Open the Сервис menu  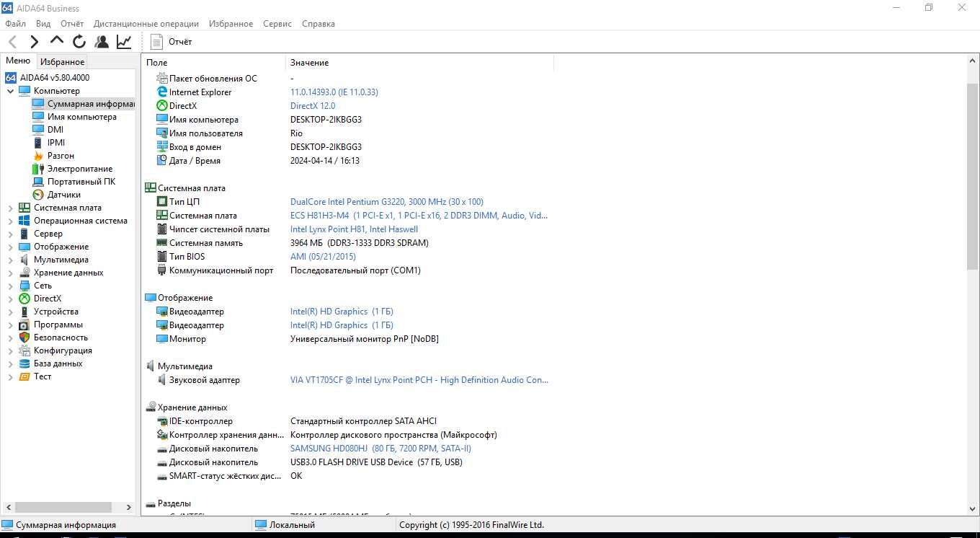coord(277,24)
